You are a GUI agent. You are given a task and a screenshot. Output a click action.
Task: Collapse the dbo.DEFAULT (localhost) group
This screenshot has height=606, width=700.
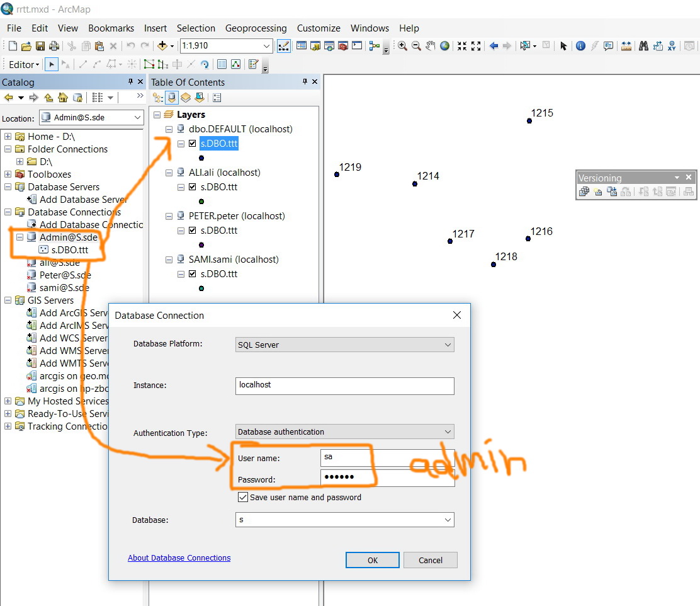coord(169,129)
